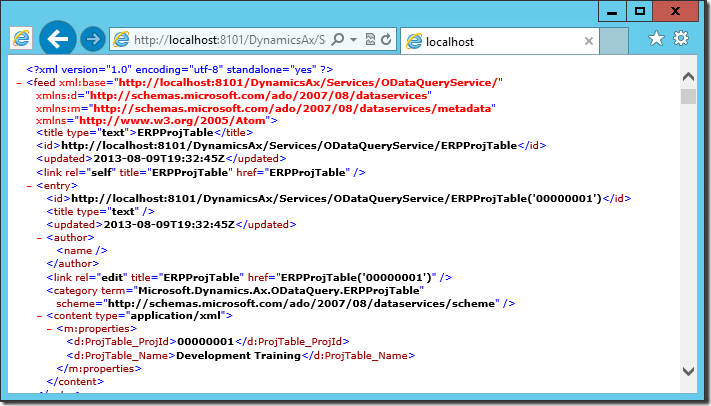
Task: Open Tools menu with the gear icon
Action: (681, 39)
